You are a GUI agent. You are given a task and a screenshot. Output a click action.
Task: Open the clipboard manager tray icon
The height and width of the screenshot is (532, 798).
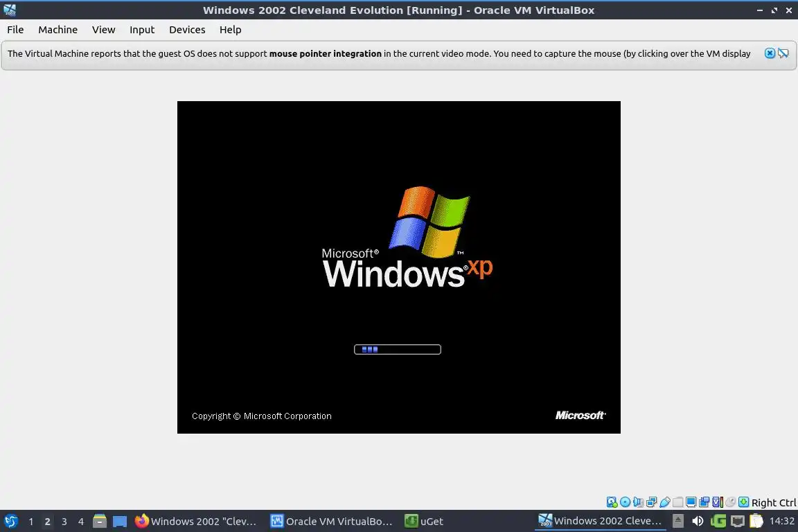click(756, 521)
